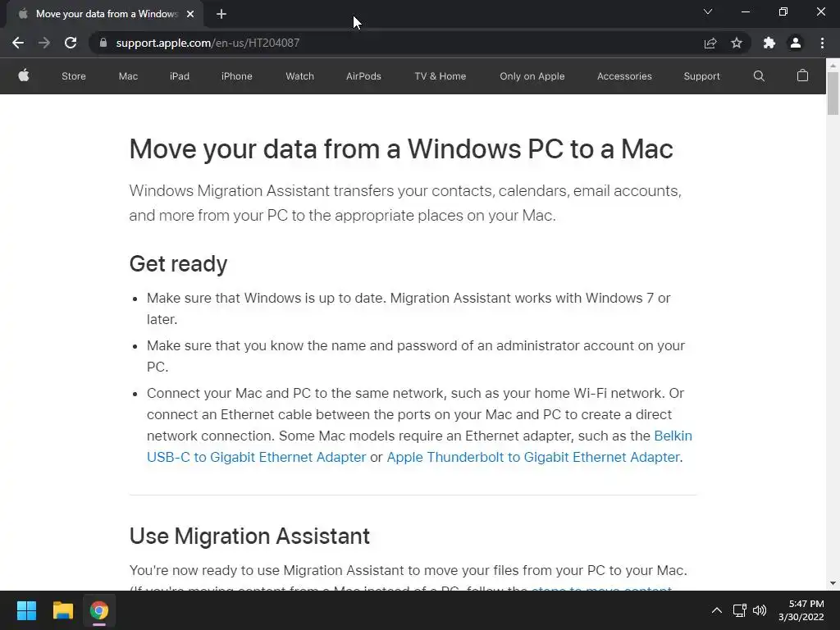The width and height of the screenshot is (840, 630).
Task: Select TV & Home in Apple navigation
Action: (441, 76)
